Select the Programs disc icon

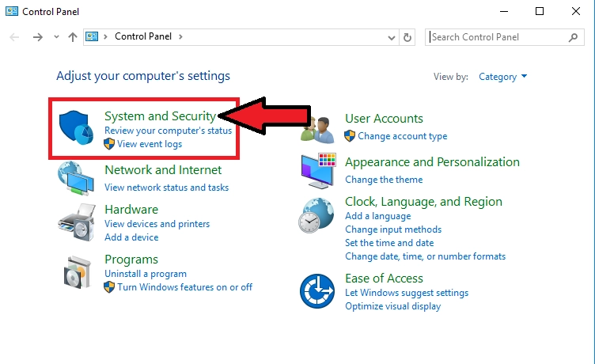(x=77, y=272)
